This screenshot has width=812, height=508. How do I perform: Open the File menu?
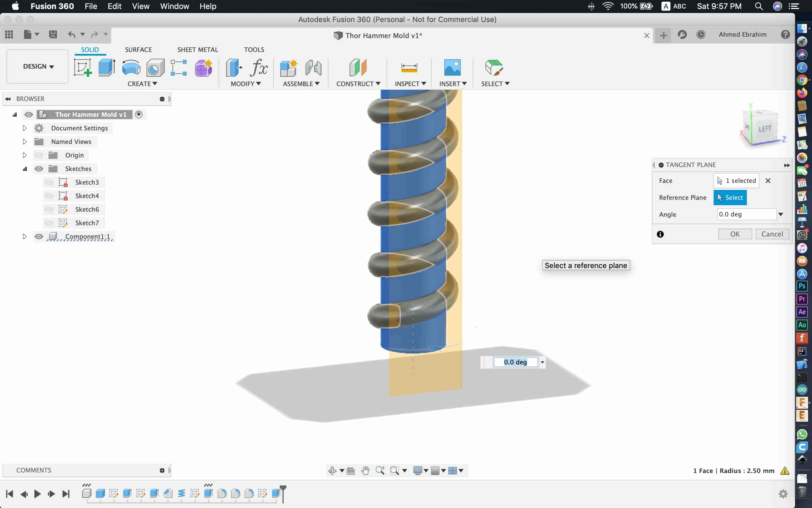click(91, 6)
